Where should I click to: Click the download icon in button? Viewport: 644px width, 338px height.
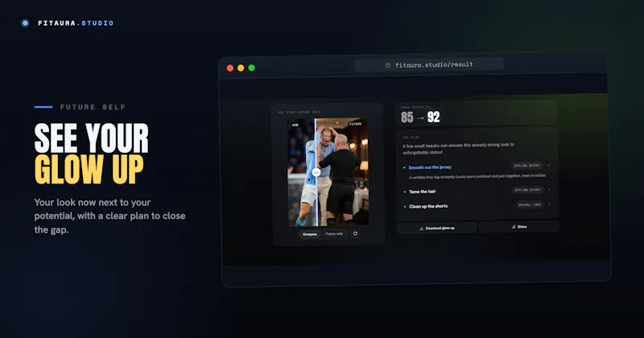point(421,229)
